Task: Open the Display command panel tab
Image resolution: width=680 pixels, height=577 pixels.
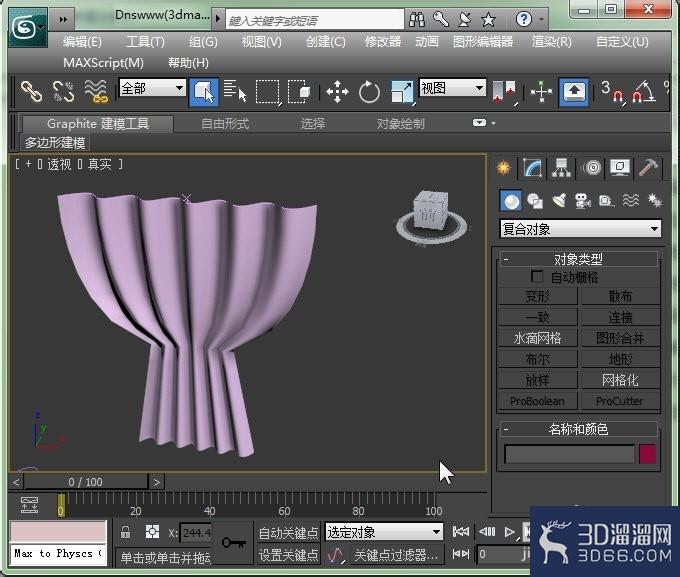Action: 620,167
